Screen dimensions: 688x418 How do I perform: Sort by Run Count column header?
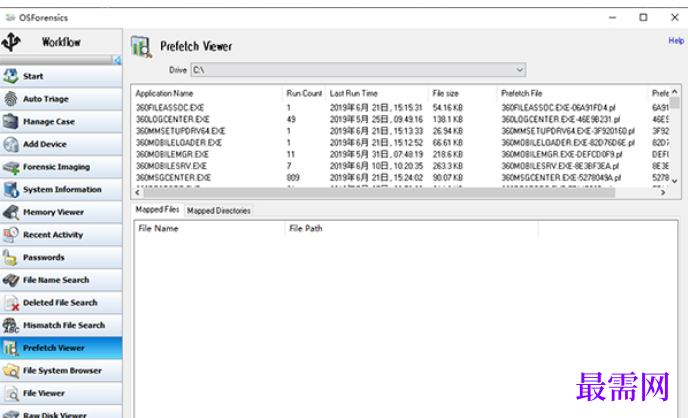click(x=304, y=93)
